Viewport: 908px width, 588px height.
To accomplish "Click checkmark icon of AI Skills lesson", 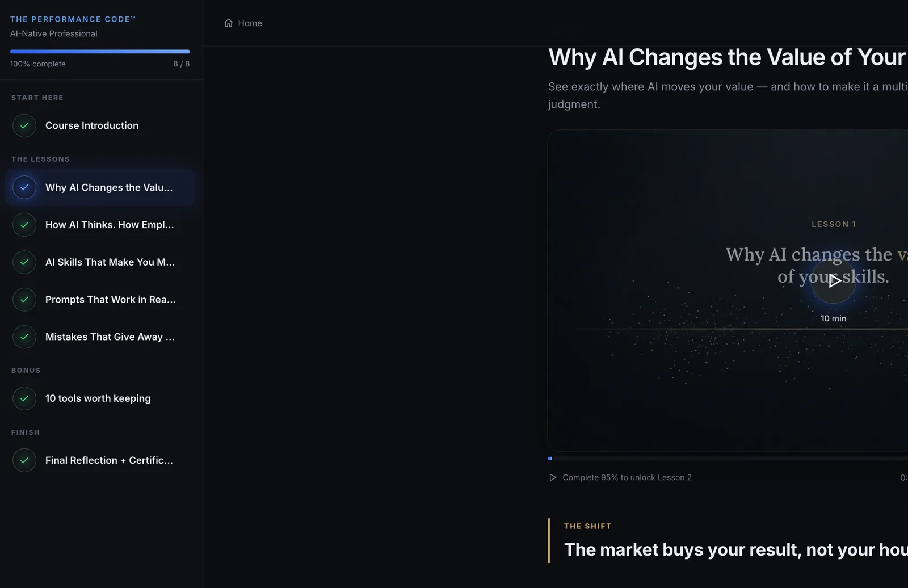I will pyautogui.click(x=24, y=262).
